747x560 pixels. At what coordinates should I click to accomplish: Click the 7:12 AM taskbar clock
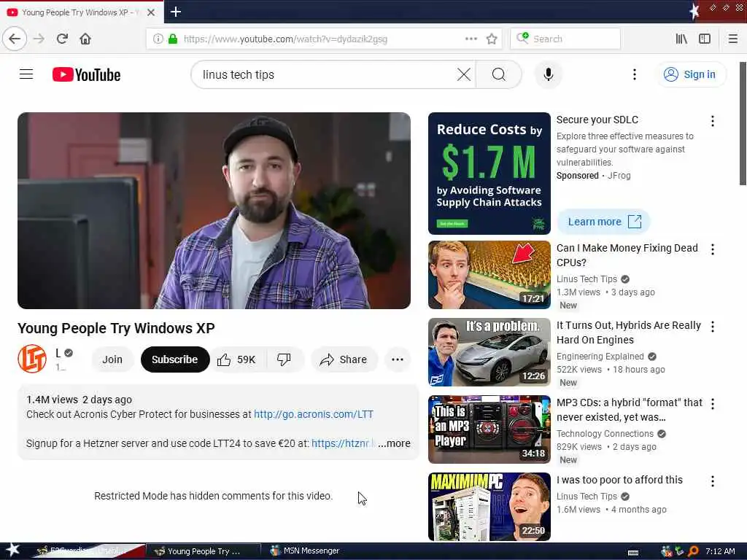pyautogui.click(x=720, y=551)
